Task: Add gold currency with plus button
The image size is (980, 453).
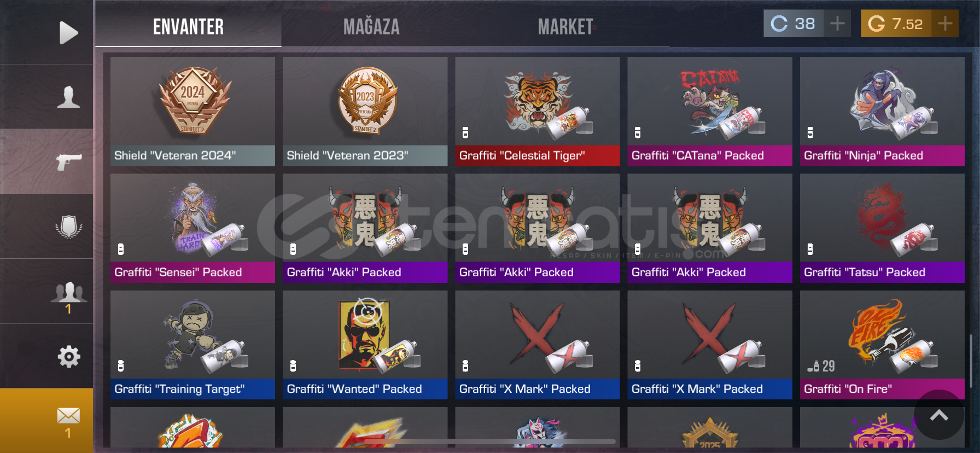Action: pos(945,24)
